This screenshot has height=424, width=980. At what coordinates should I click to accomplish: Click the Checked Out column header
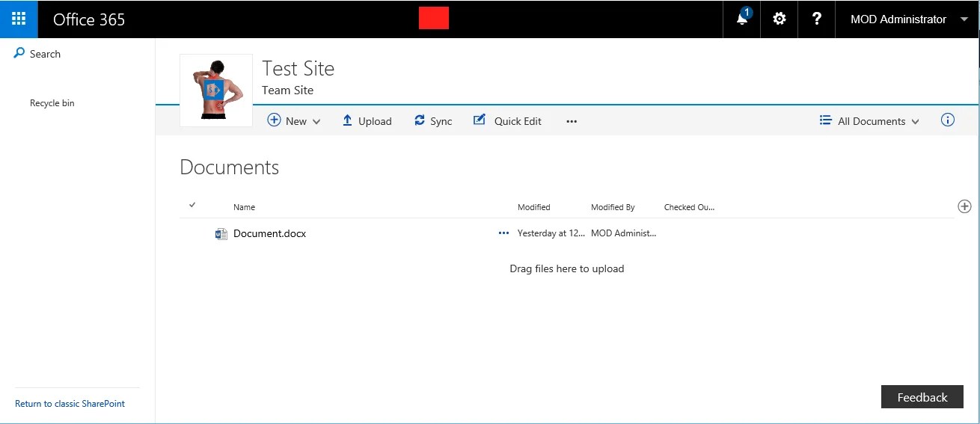pos(690,207)
